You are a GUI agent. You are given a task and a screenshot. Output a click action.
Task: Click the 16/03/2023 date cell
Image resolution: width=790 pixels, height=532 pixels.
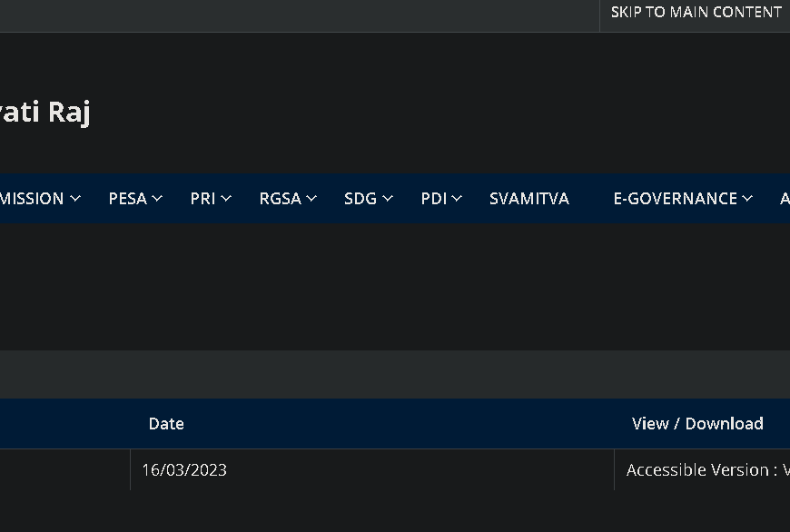(184, 470)
